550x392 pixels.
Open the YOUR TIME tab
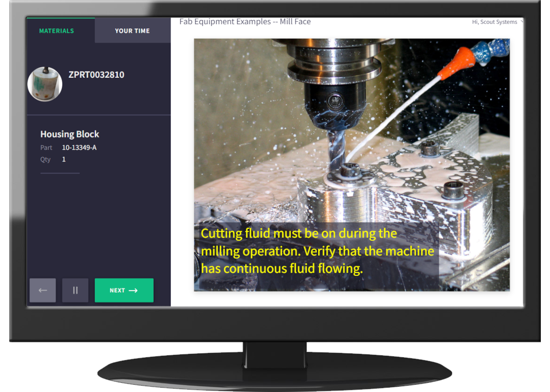[132, 31]
